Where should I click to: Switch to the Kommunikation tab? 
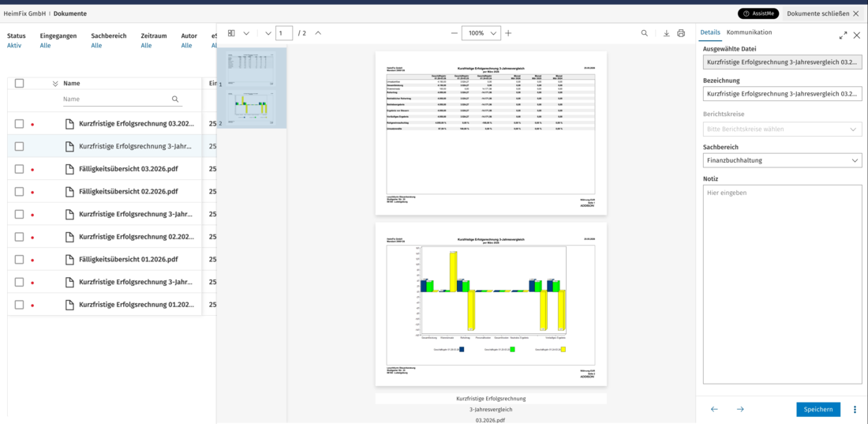click(x=749, y=32)
